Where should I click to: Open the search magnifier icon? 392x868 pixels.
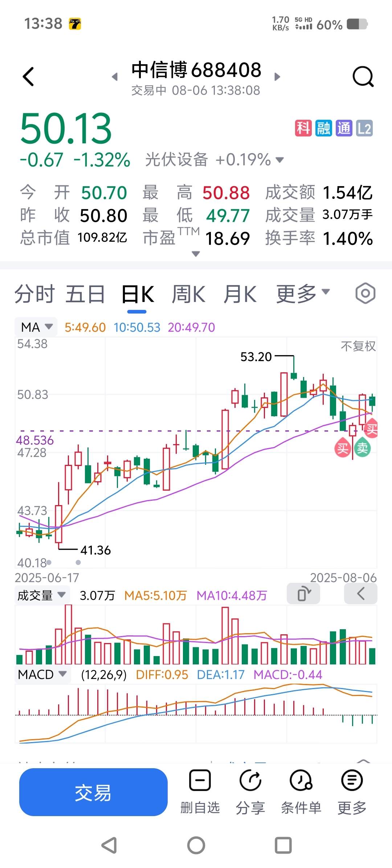pos(363,77)
